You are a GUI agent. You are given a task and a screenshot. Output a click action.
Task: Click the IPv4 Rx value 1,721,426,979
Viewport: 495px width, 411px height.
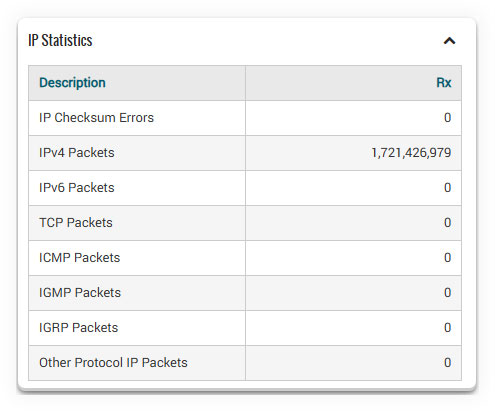[x=411, y=153]
